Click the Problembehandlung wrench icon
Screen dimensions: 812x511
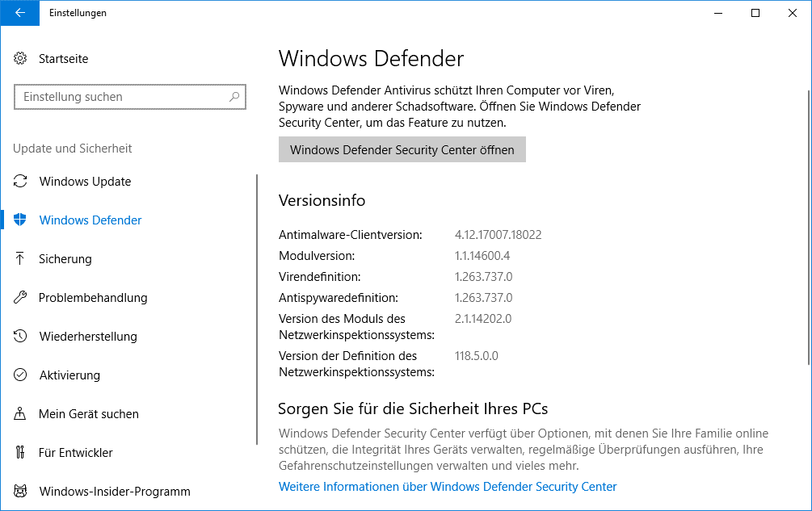(x=20, y=297)
